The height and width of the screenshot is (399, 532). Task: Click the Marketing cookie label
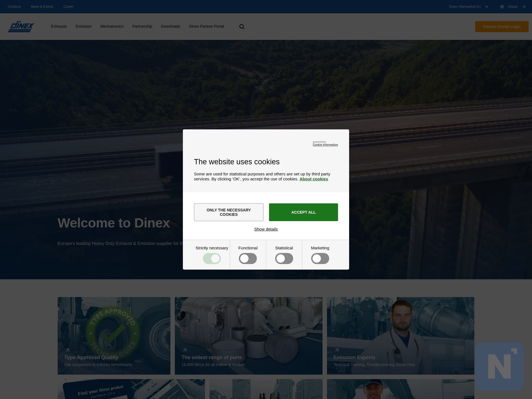320,248
